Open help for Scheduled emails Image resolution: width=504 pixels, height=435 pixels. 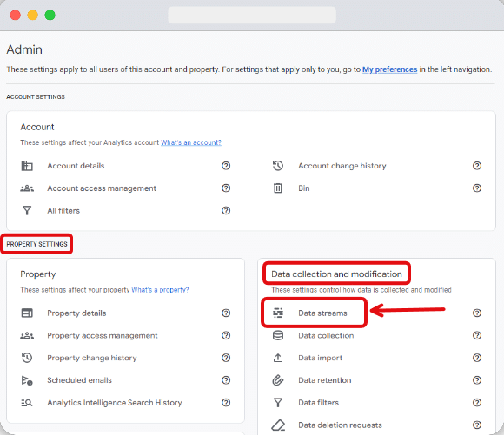[226, 380]
